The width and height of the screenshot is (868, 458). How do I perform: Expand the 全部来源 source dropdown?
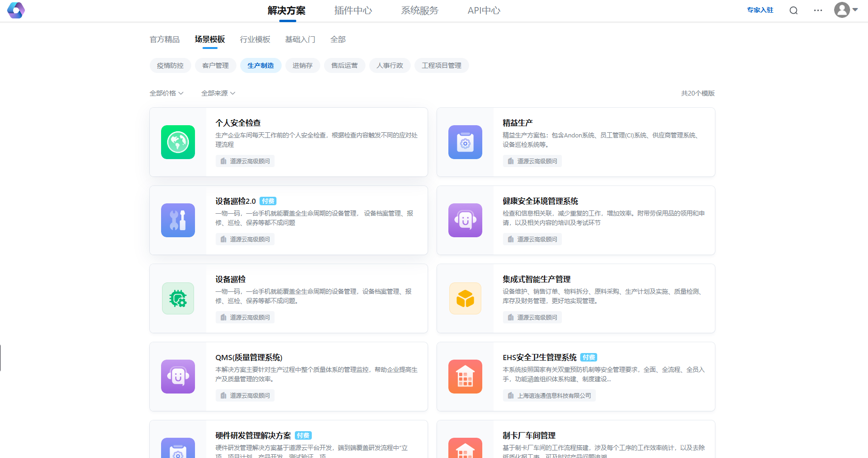tap(218, 93)
